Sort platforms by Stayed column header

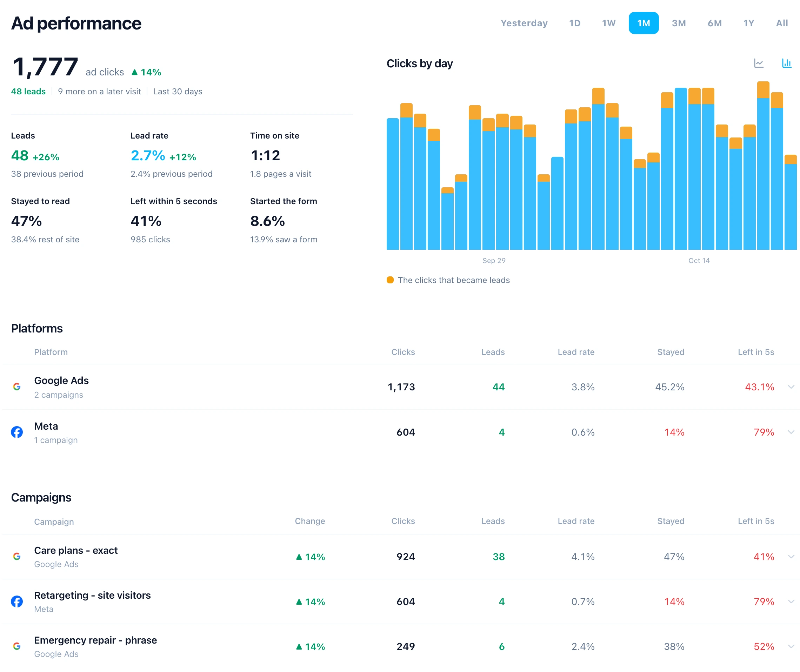click(x=671, y=352)
